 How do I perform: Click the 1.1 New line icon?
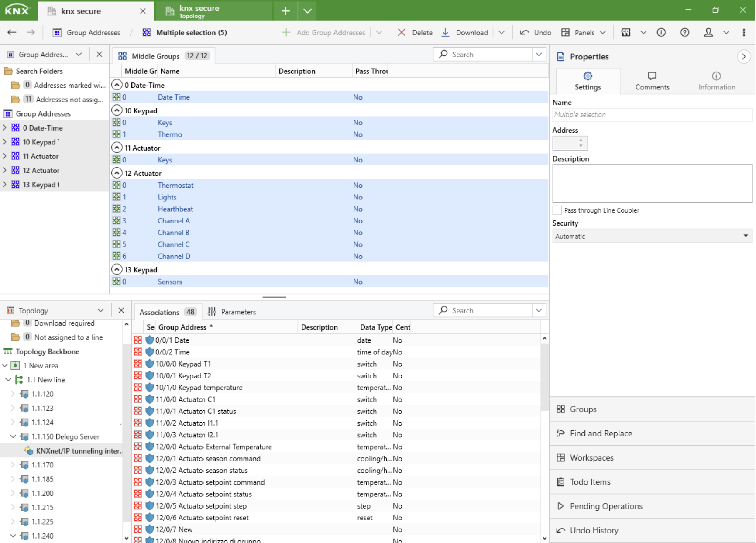[19, 380]
